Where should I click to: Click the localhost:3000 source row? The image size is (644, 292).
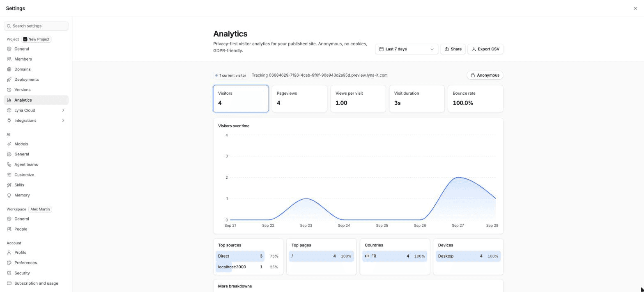[248, 267]
